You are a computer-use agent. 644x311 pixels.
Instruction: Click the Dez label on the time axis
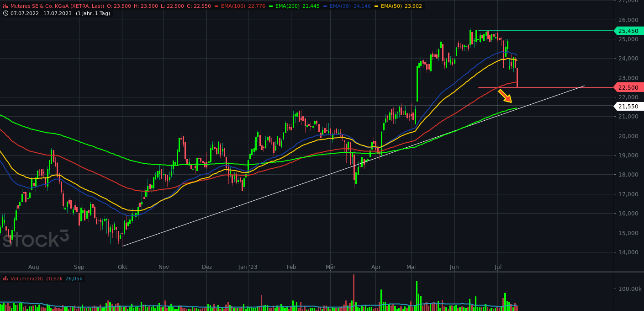[x=207, y=267]
